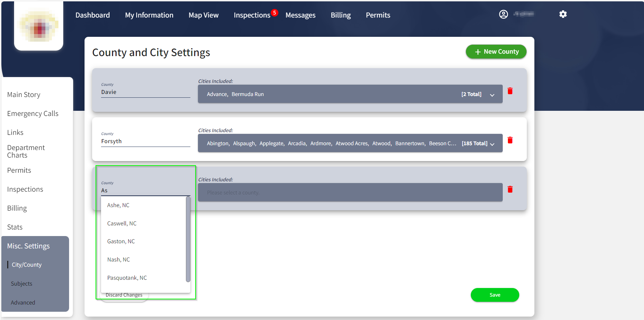644x320 pixels.
Task: Select Ashe, NC from county suggestions
Action: (x=118, y=205)
